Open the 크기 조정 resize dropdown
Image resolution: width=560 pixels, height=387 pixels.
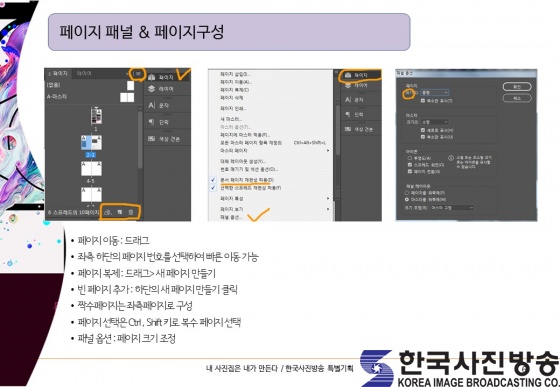pyautogui.click(x=452, y=207)
